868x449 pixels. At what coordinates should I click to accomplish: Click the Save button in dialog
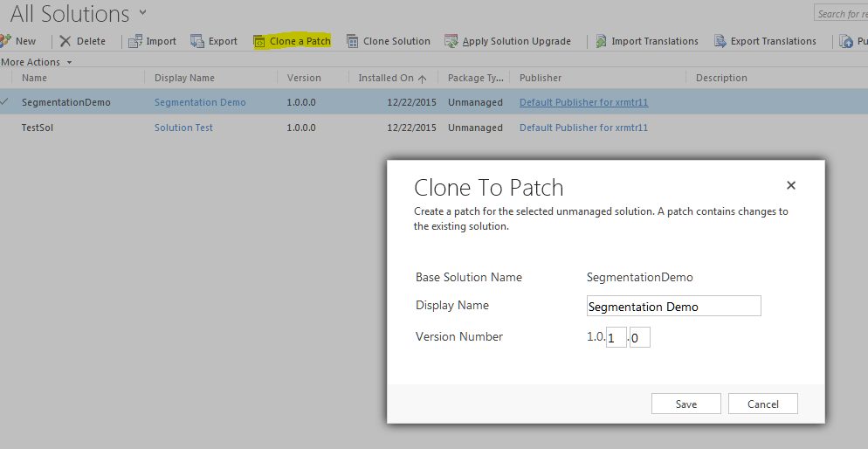[685, 404]
